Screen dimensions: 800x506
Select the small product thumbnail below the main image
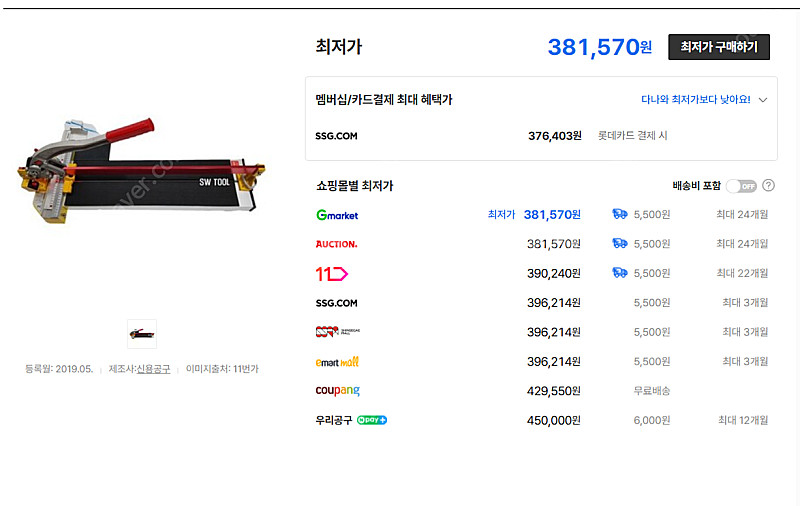142,334
